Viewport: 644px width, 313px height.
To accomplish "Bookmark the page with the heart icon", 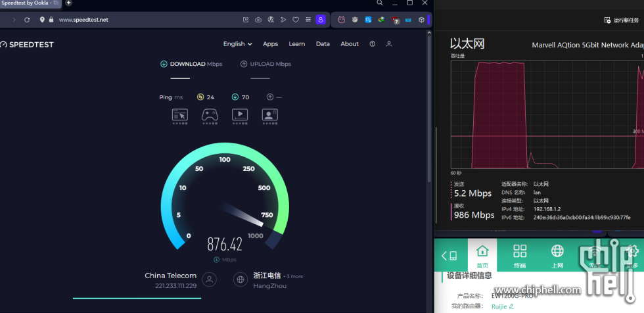I will pyautogui.click(x=295, y=20).
